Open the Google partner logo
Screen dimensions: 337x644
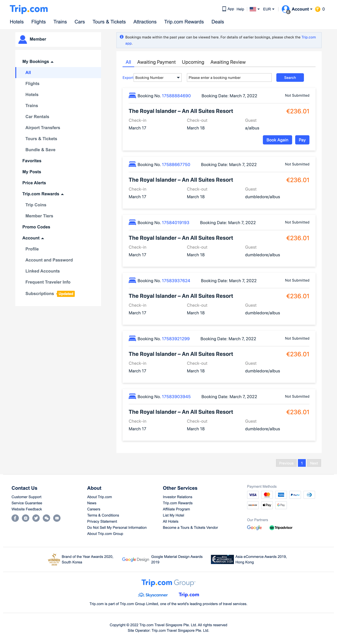[254, 527]
